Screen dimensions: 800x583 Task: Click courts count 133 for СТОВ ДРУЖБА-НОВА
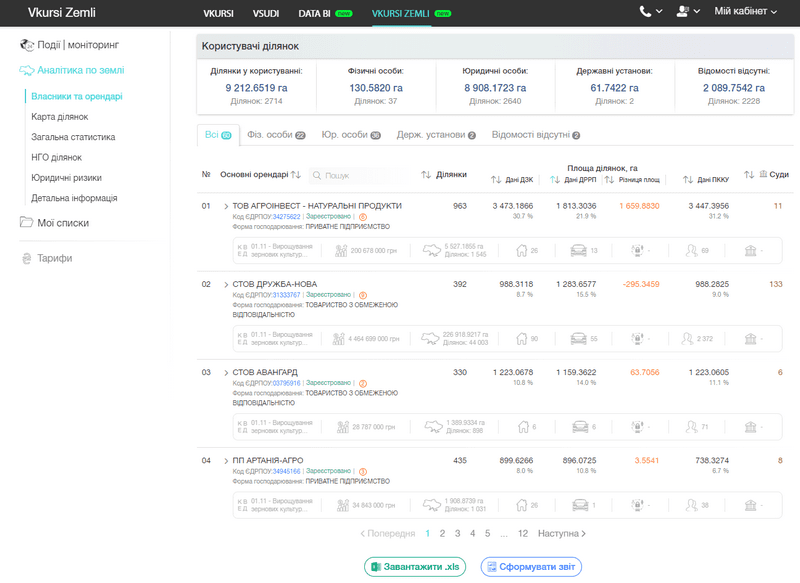(x=776, y=284)
